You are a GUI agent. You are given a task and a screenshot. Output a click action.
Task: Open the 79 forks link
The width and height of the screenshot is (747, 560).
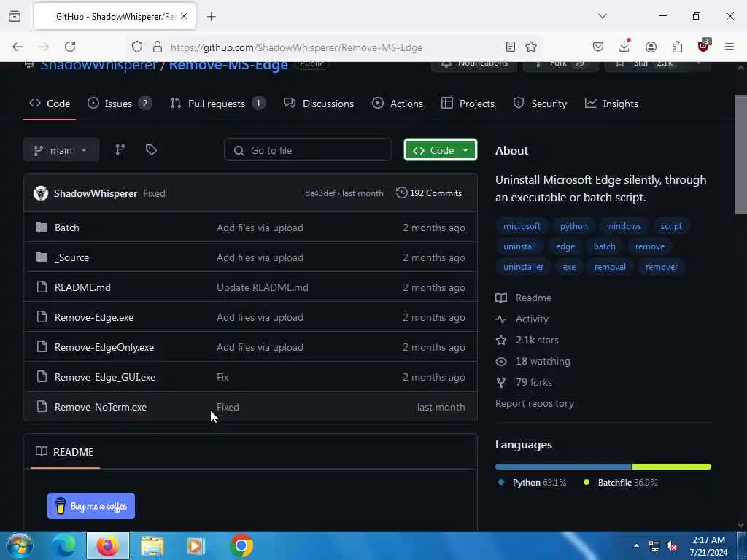(524, 382)
